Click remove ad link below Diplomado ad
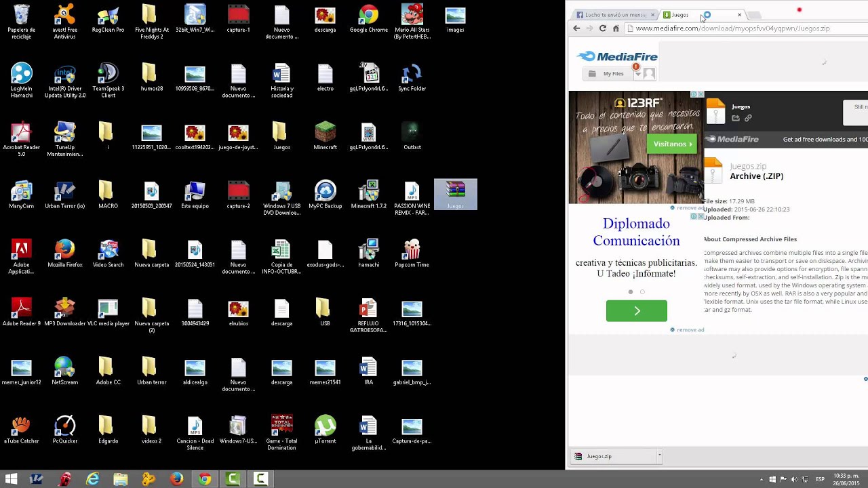Viewport: 868px width, 488px height. 687,330
